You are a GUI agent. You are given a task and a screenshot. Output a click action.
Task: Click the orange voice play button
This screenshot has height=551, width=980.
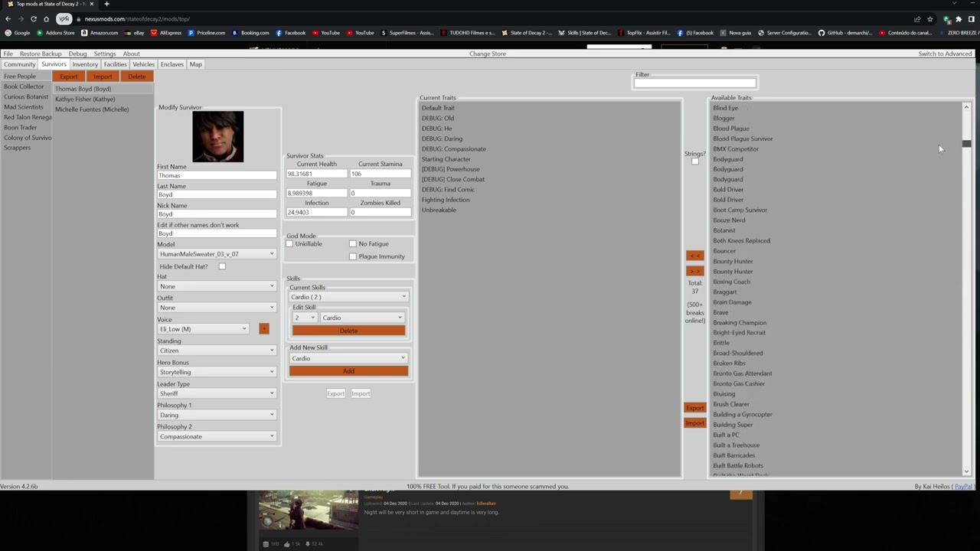click(264, 329)
